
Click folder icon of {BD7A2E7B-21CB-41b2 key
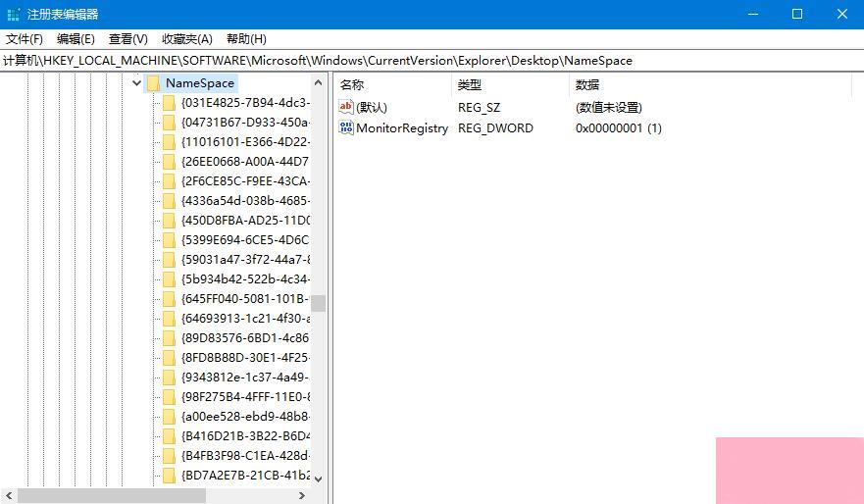(169, 475)
